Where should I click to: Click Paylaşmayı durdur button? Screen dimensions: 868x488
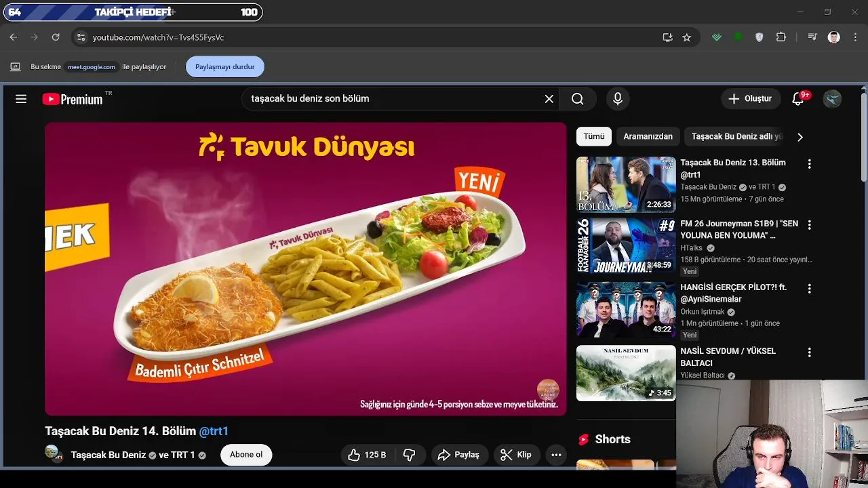(225, 66)
